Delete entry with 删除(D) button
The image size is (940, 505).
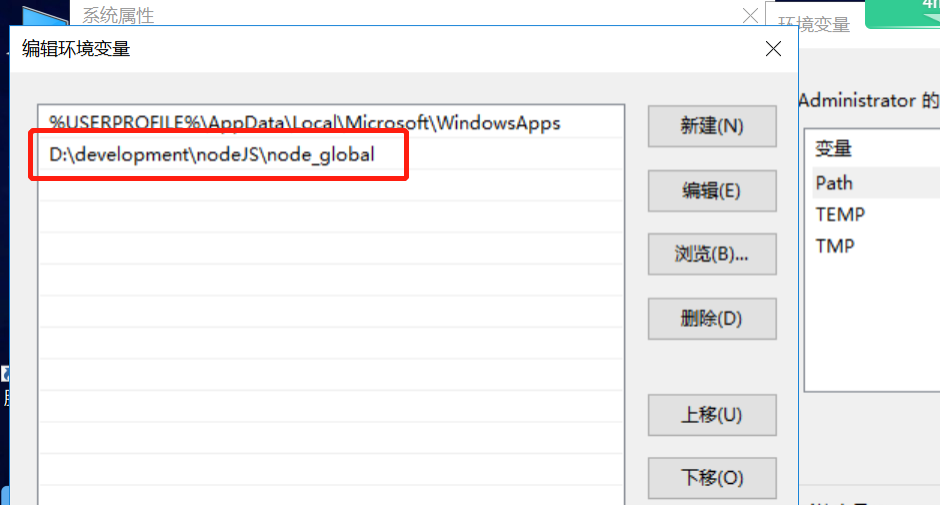pos(712,318)
